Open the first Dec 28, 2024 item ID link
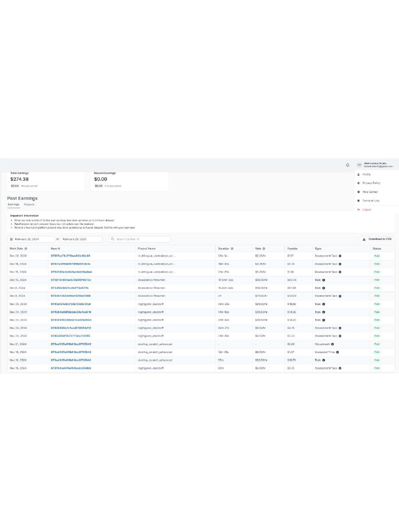The height and width of the screenshot is (532, 399). click(70, 256)
